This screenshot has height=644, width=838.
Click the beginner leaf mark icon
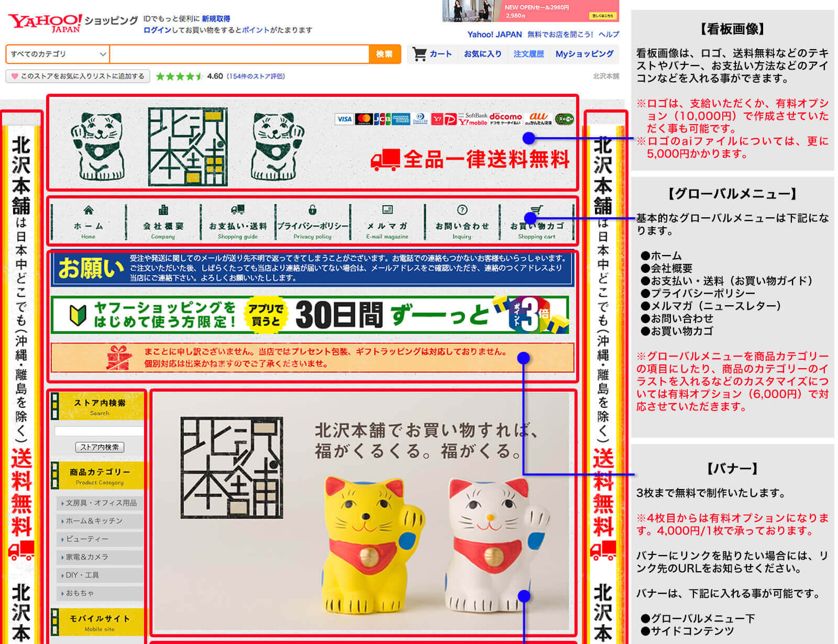point(78,315)
